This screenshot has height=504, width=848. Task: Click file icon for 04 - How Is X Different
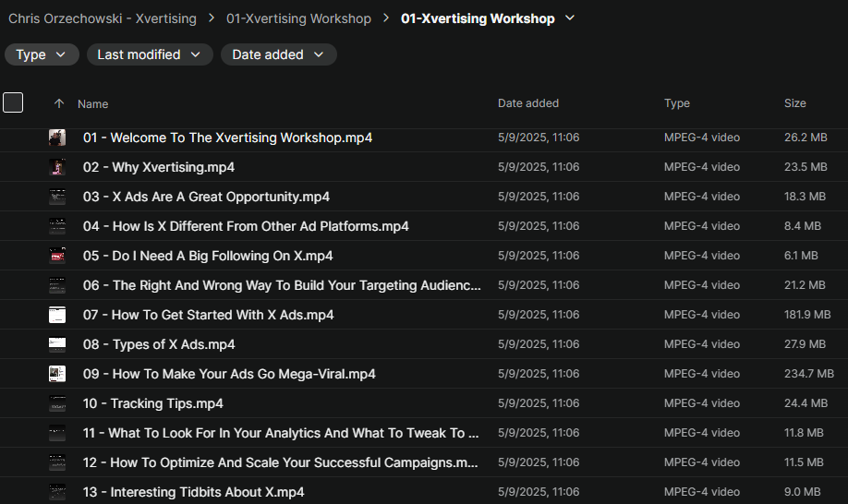[x=57, y=226]
